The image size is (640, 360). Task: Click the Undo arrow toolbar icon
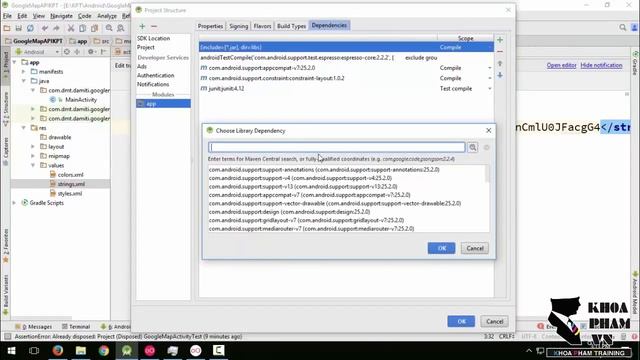45,28
